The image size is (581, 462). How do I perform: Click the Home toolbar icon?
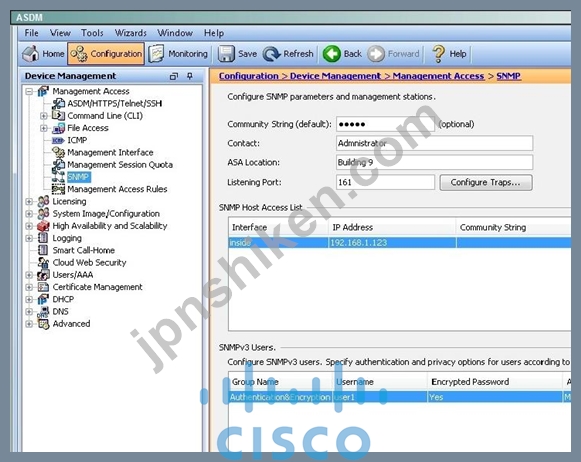point(30,54)
